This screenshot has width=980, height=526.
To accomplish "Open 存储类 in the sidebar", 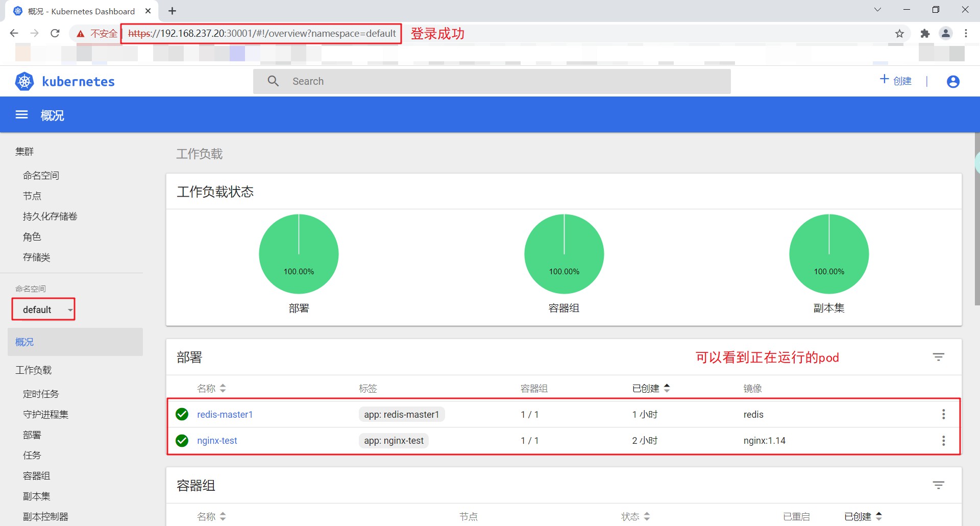I will point(37,257).
